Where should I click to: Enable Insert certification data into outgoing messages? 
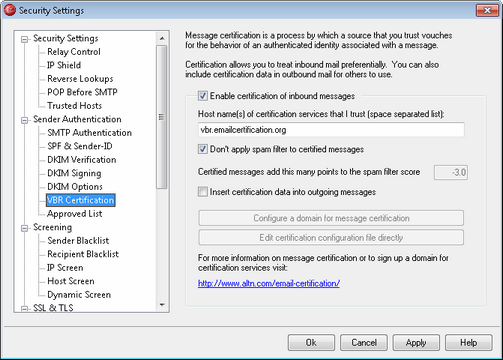[203, 192]
